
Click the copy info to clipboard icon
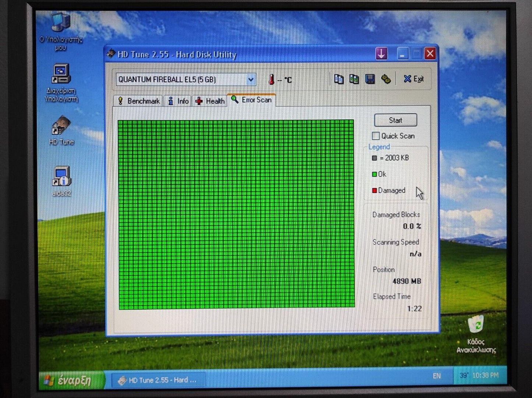[x=339, y=79]
